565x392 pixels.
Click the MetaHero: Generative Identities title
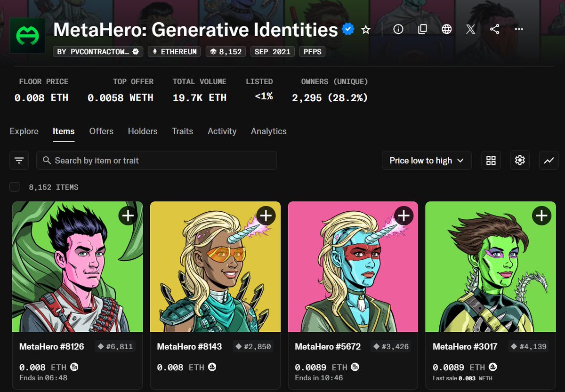pos(196,30)
